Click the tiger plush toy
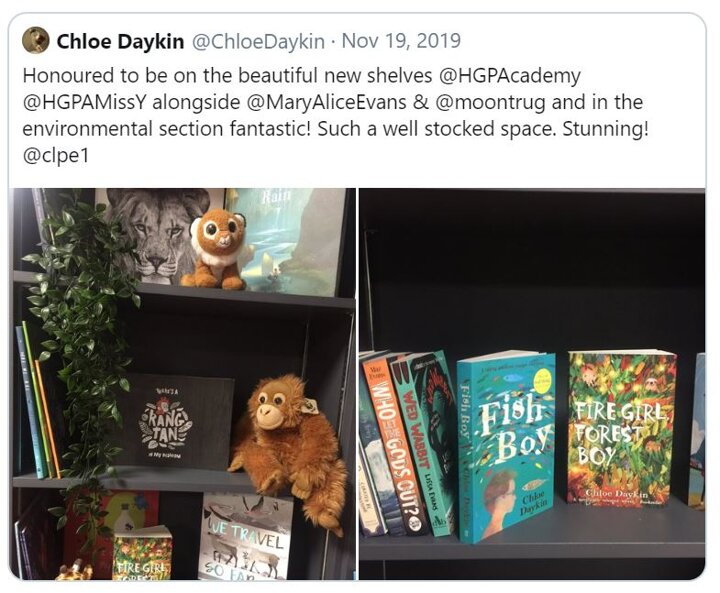This screenshot has height=593, width=720. coord(217,248)
